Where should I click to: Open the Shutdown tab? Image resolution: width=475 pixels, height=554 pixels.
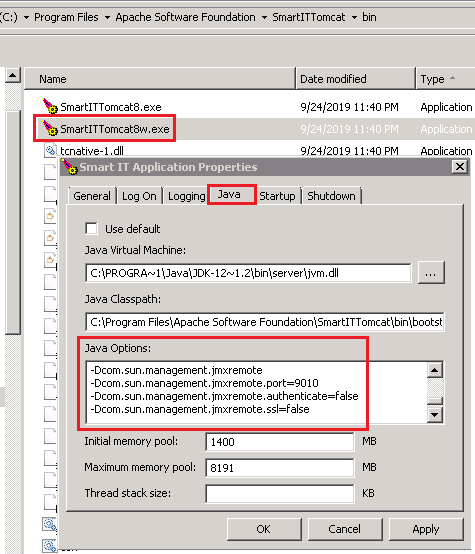point(331,196)
